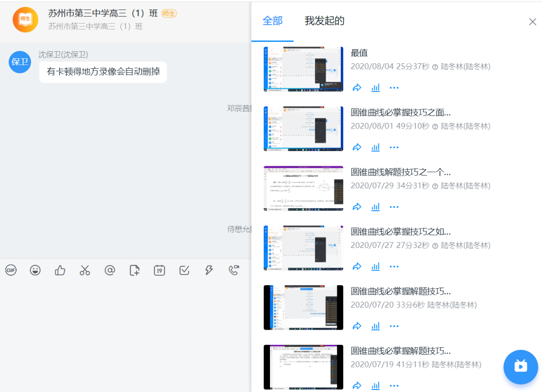Image resolution: width=542 pixels, height=392 pixels.
Task: Click the help icon beside 25分37秒
Action: point(435,67)
